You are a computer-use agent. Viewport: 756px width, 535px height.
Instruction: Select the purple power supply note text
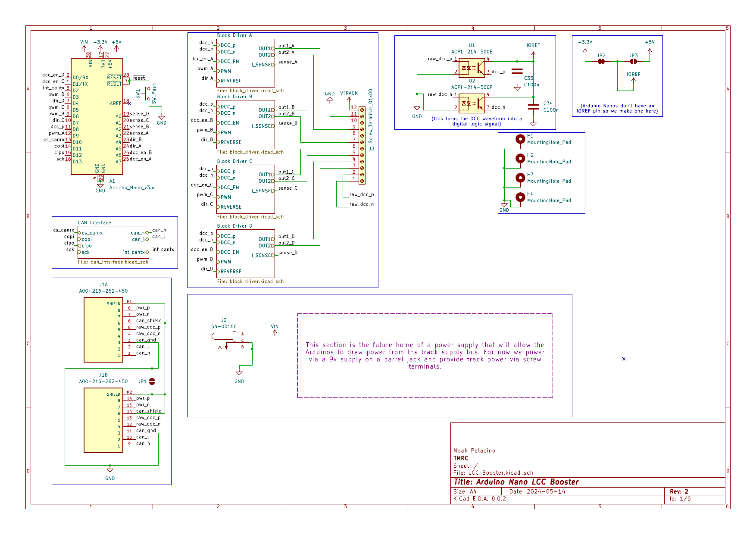pyautogui.click(x=425, y=356)
